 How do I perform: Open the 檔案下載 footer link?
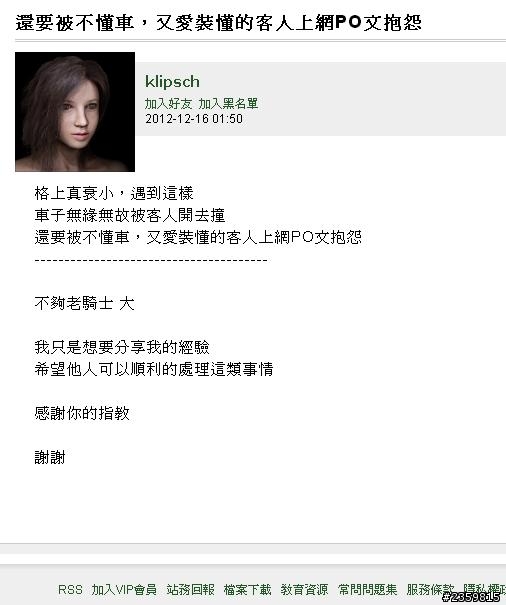point(247,590)
